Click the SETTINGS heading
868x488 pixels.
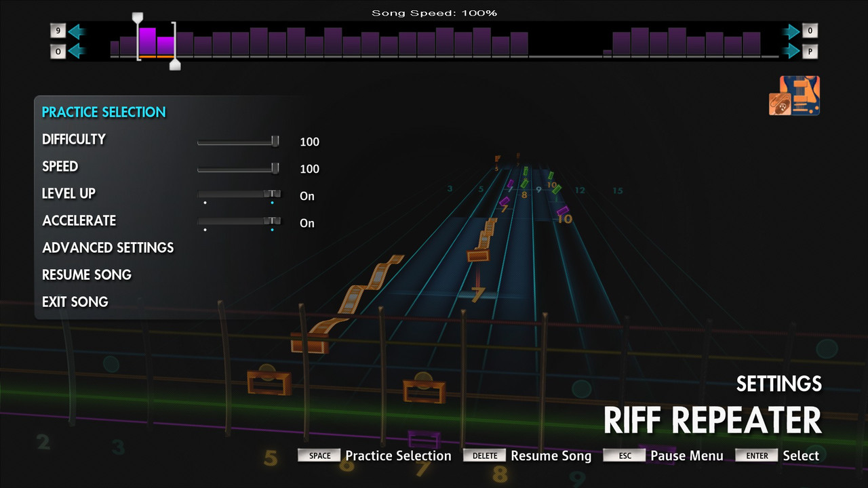(x=779, y=384)
